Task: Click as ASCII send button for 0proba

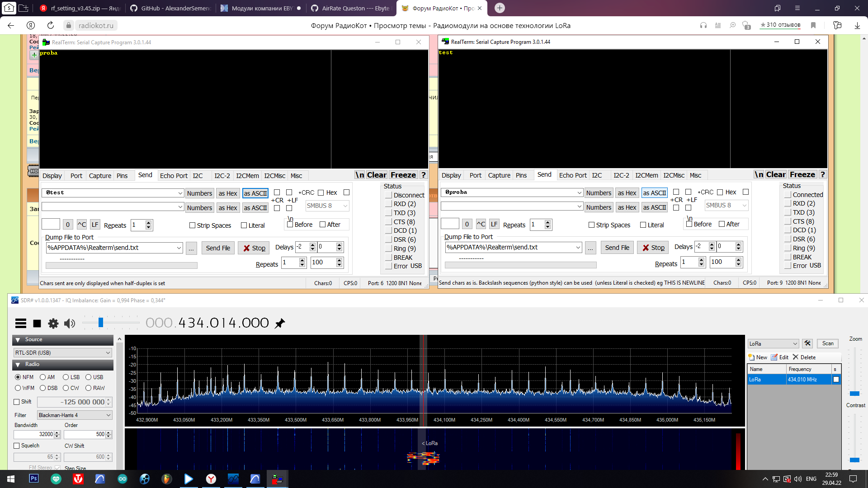Action: click(x=654, y=193)
